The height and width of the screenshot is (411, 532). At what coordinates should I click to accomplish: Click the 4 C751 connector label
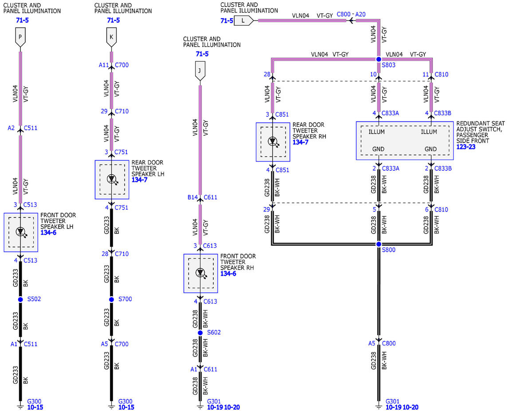pos(116,207)
